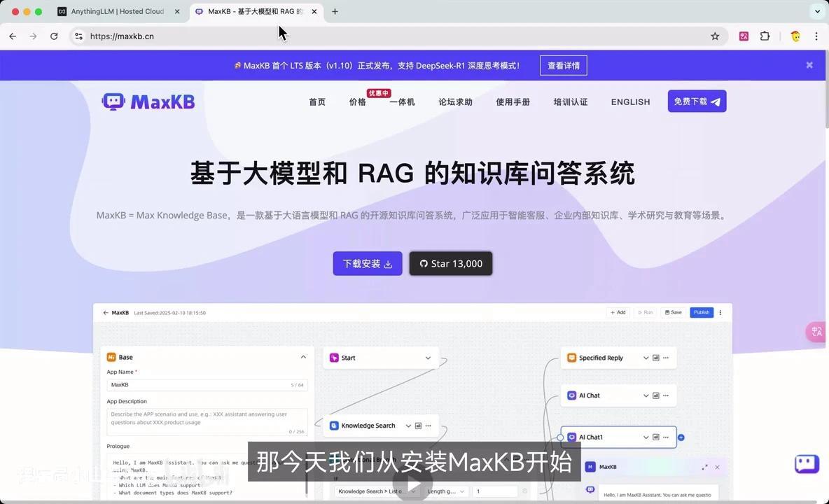This screenshot has height=504, width=829.
Task: Open the browser profile avatar
Action: click(x=795, y=36)
